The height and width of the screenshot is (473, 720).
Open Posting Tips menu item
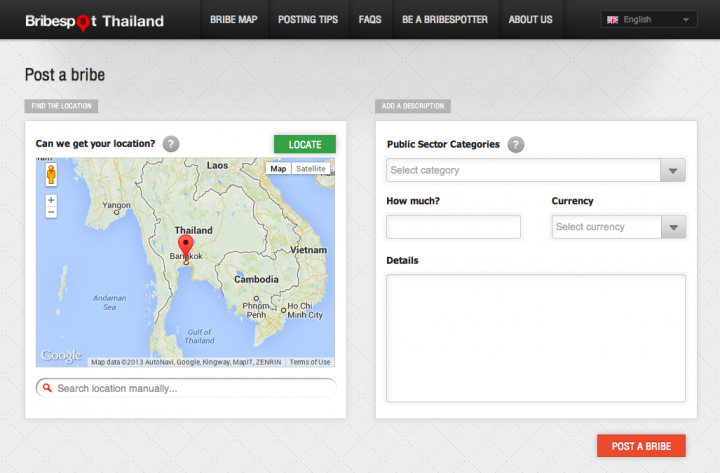coord(308,20)
